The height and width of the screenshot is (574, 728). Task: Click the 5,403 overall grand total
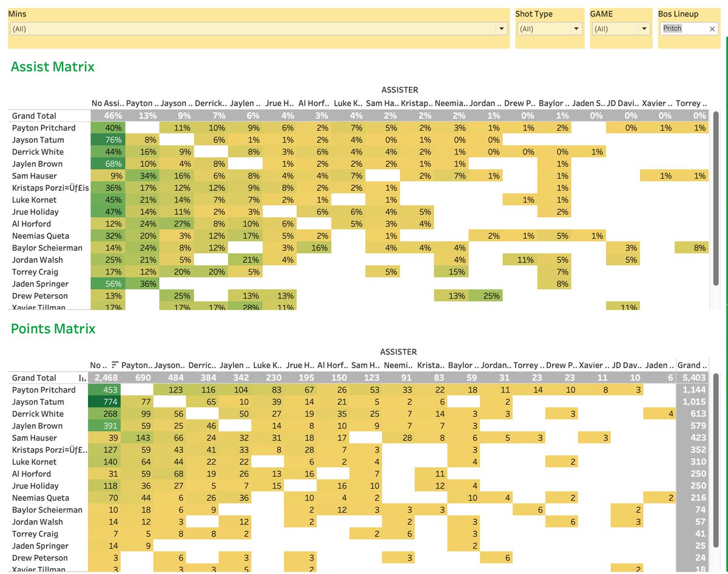pyautogui.click(x=692, y=378)
